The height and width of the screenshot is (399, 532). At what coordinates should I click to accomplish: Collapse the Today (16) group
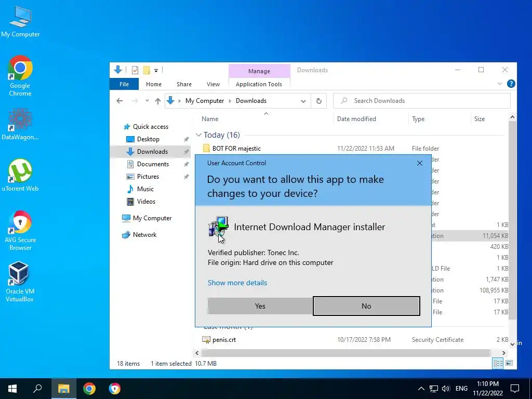pyautogui.click(x=198, y=135)
